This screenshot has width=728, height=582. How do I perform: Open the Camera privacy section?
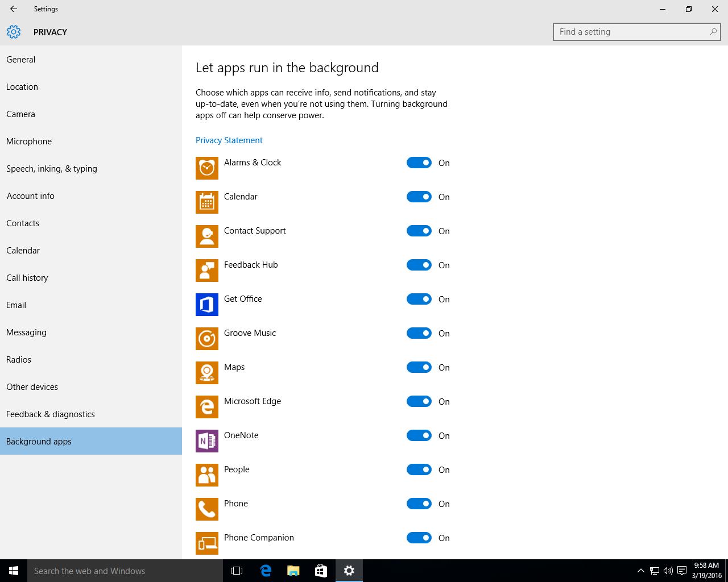pos(91,114)
